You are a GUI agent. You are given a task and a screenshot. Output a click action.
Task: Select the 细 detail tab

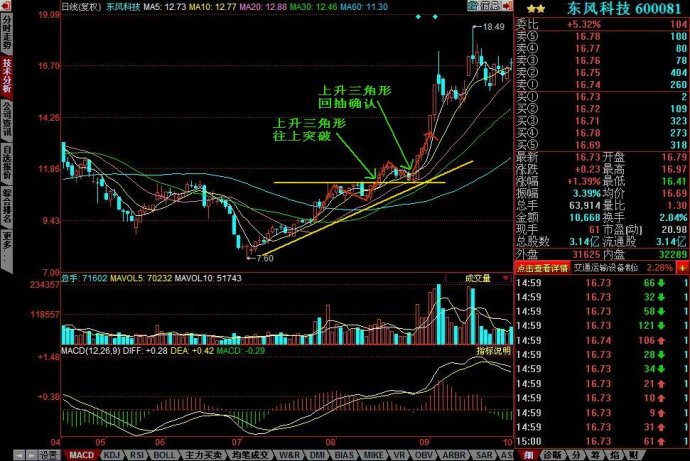point(528,455)
